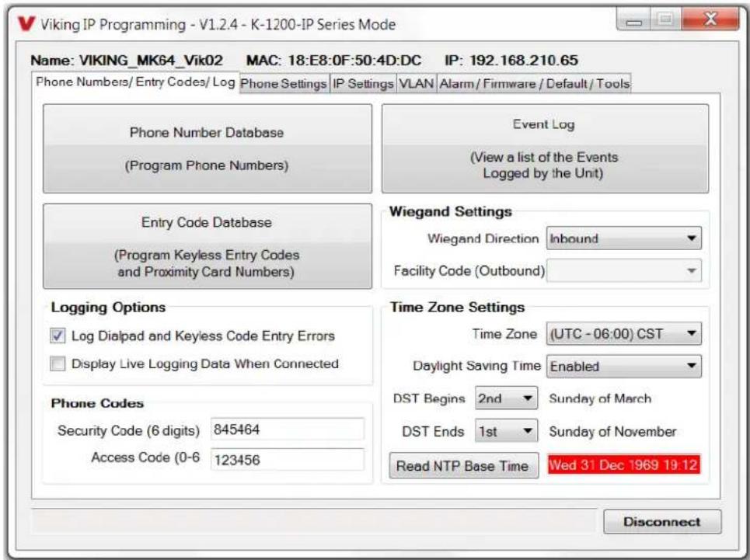Switch to the Phone Settings tab
The height and width of the screenshot is (560, 750).
coord(284,84)
